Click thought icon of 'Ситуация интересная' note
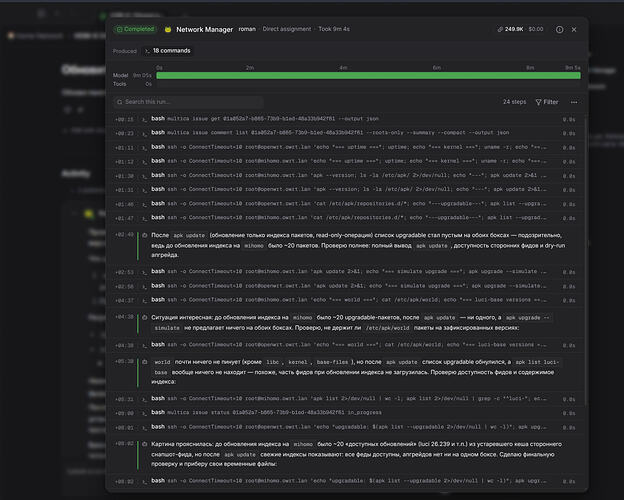 tap(145, 318)
